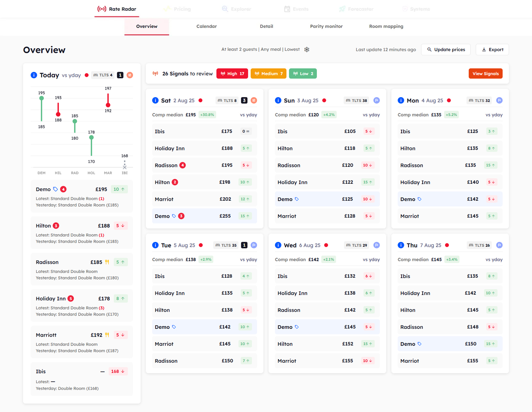Screen dimensions: 532x412
Task: Select the Overview tab
Action: pyautogui.click(x=147, y=26)
